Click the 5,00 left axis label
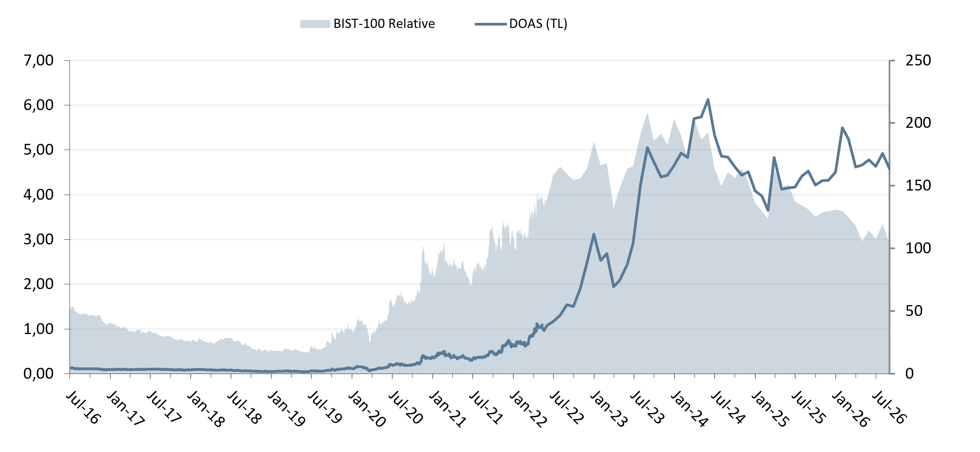The height and width of the screenshot is (452, 980). [39, 150]
